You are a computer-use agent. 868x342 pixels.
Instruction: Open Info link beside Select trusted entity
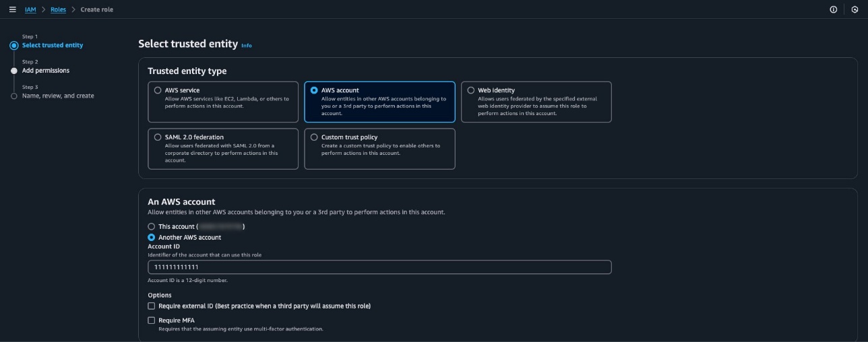click(247, 45)
